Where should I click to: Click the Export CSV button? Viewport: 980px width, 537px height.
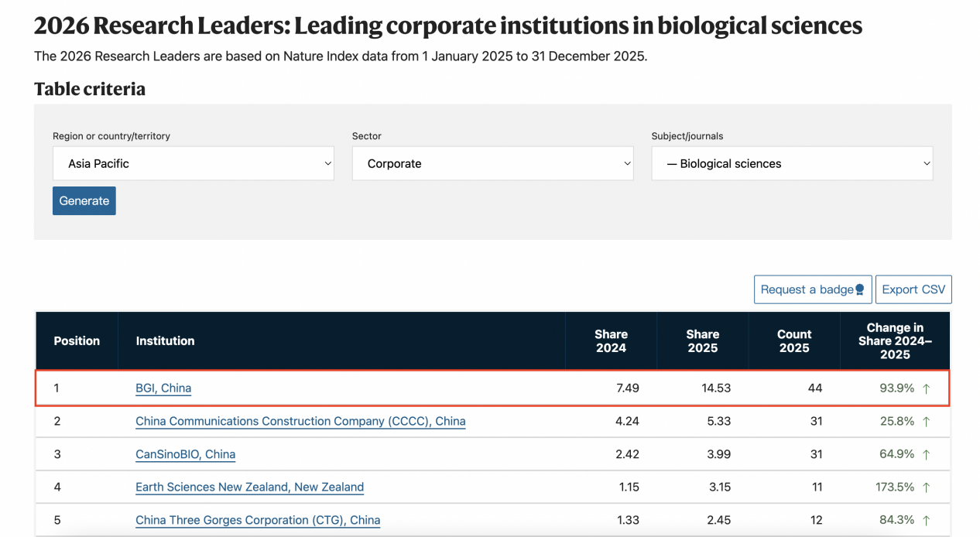coord(913,289)
